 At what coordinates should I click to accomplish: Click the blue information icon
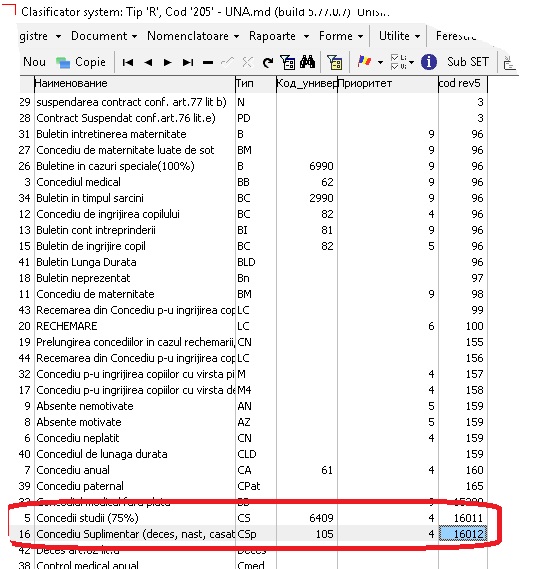pyautogui.click(x=428, y=62)
